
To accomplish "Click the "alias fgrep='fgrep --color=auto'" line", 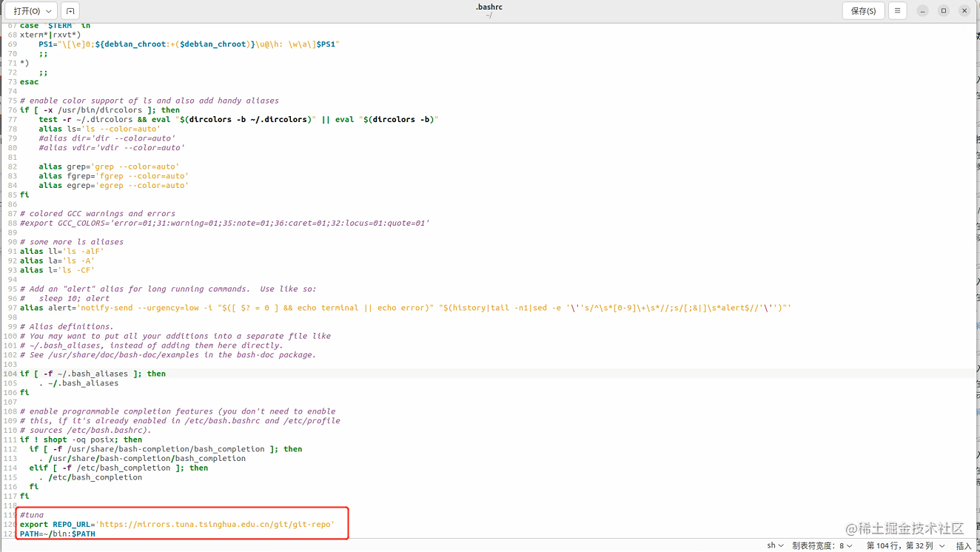I will click(114, 176).
